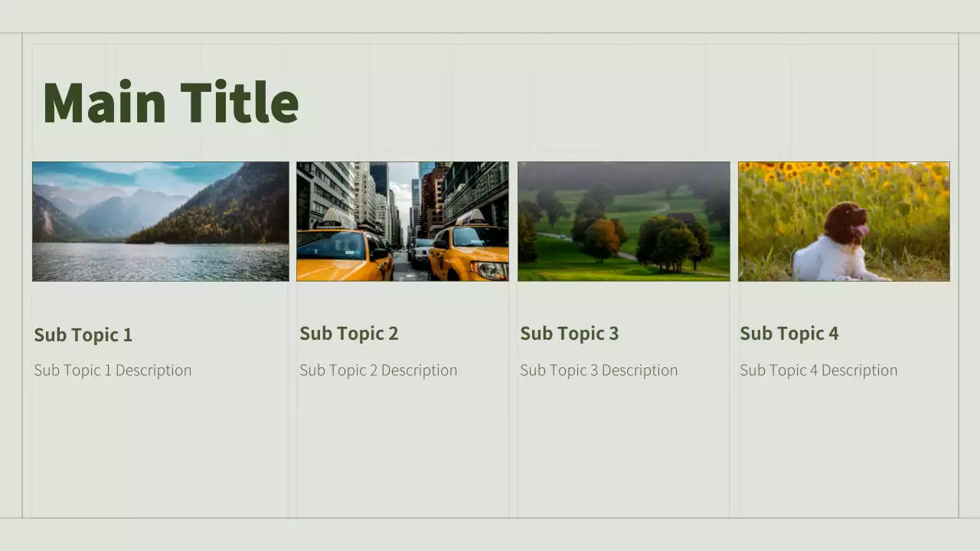Image resolution: width=980 pixels, height=551 pixels.
Task: Click Sub Topic 3 Description text
Action: [599, 370]
